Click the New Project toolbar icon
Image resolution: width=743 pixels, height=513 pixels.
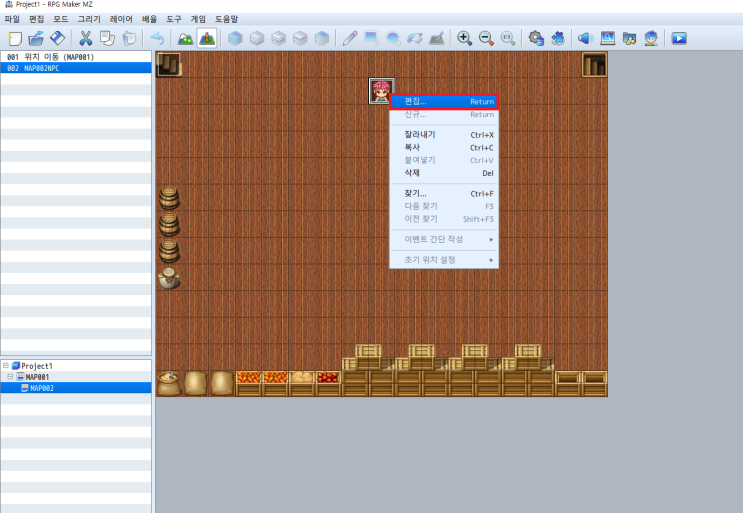click(x=15, y=38)
